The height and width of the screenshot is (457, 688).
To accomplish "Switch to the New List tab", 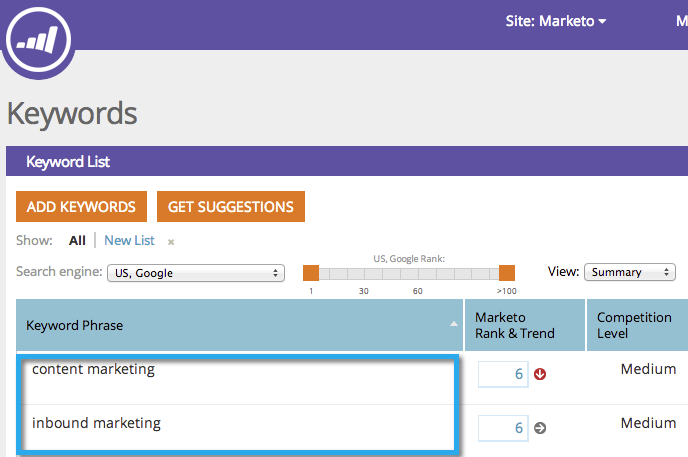I will 129,241.
